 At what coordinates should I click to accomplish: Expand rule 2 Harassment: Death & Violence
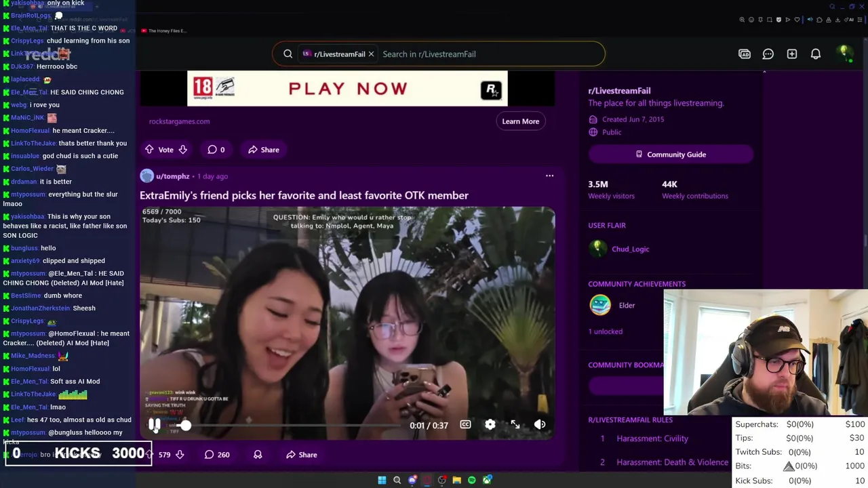point(672,462)
